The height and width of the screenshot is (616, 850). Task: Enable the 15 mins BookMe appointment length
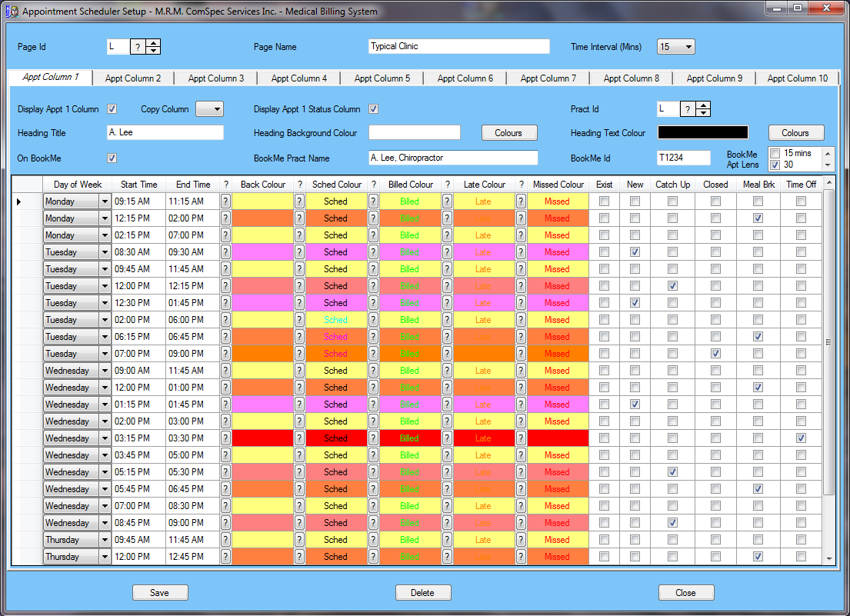[775, 153]
